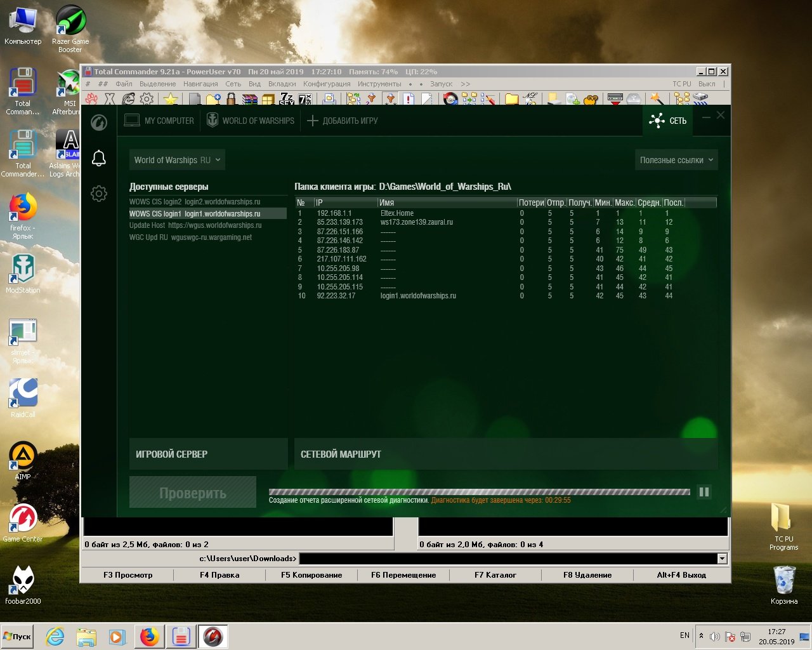
Task: Open the СЕТЬ network tab
Action: (x=668, y=121)
